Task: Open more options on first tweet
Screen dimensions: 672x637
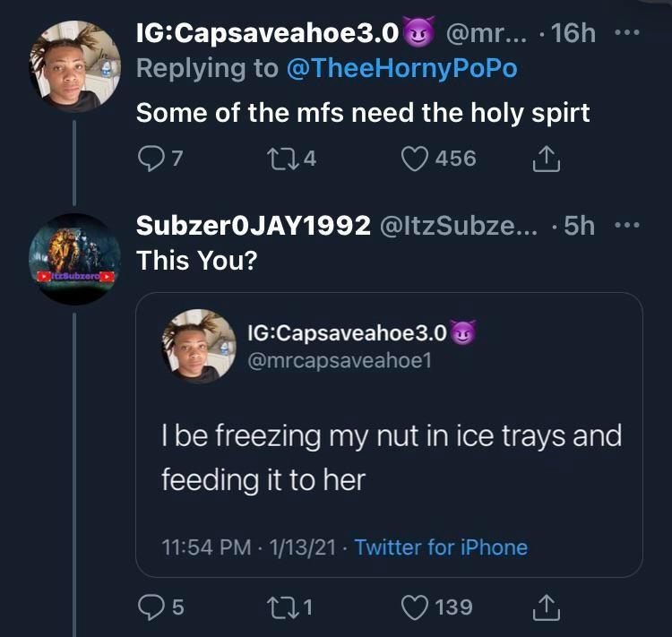Action: tap(627, 32)
